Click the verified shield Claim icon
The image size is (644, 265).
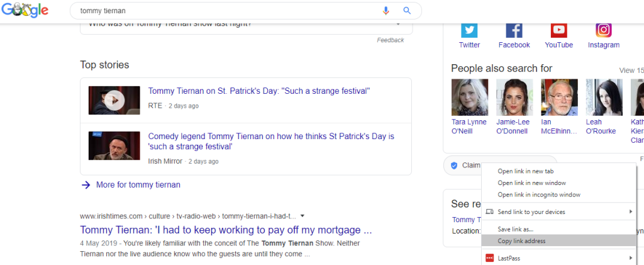tap(453, 165)
